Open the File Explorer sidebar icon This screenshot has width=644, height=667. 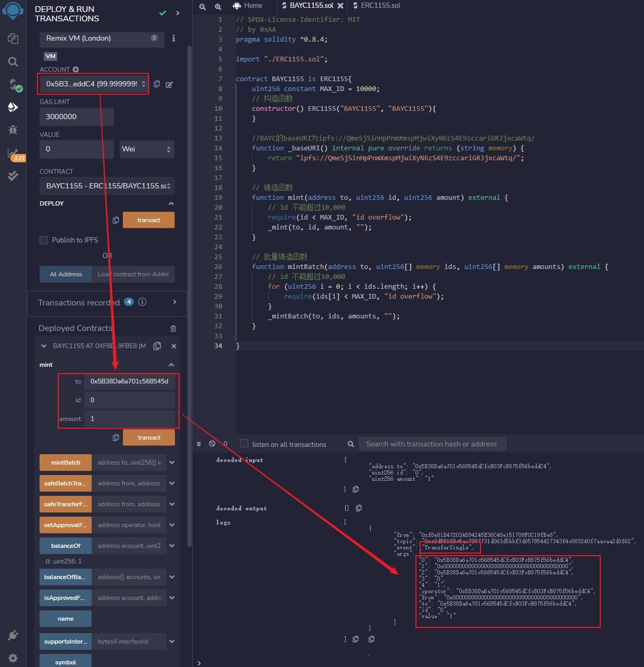[x=13, y=39]
